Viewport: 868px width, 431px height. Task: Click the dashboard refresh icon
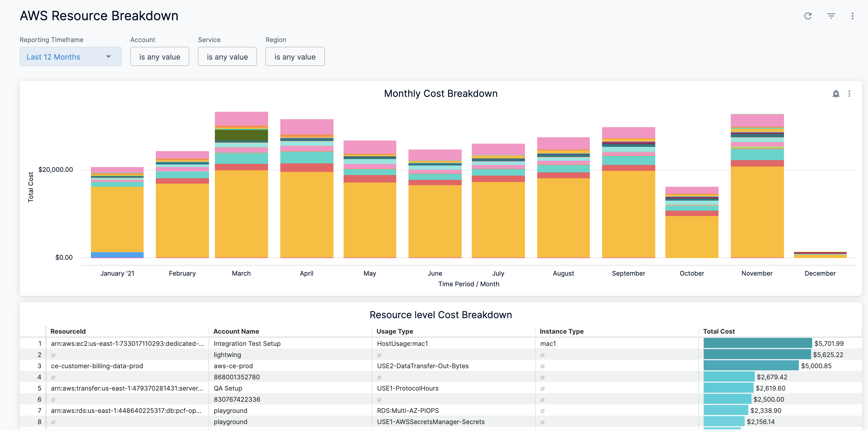(807, 16)
